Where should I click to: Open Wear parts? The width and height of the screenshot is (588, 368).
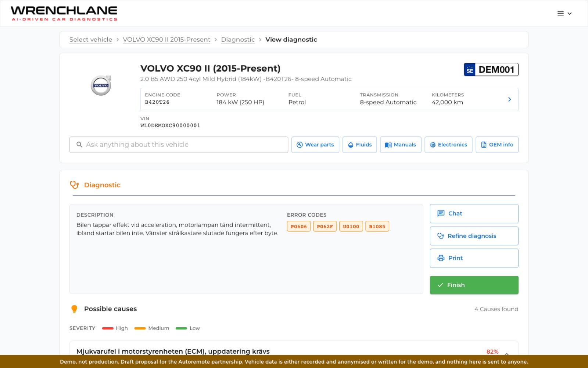click(x=315, y=145)
